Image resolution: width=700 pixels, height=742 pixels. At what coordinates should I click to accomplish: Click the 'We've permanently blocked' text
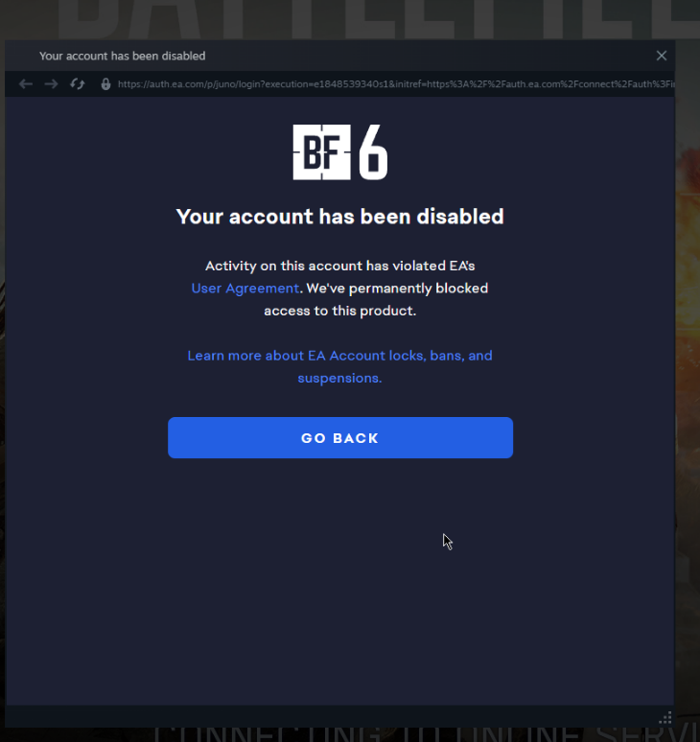pyautogui.click(x=397, y=289)
